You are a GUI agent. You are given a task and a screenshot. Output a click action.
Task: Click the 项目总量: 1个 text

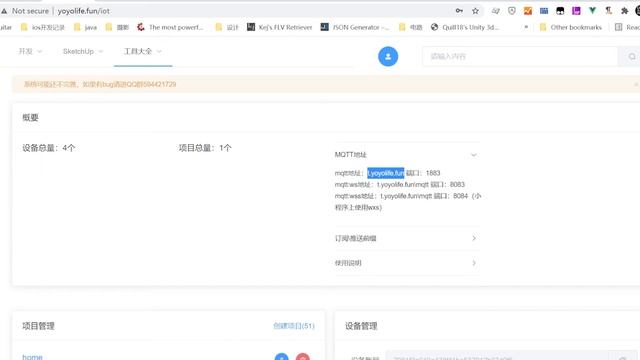point(205,148)
